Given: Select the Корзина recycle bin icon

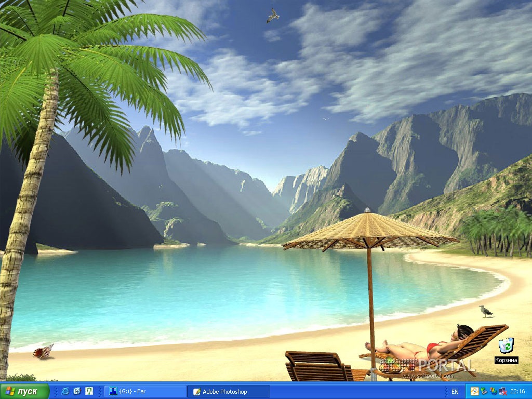Looking at the screenshot, I should [506, 345].
